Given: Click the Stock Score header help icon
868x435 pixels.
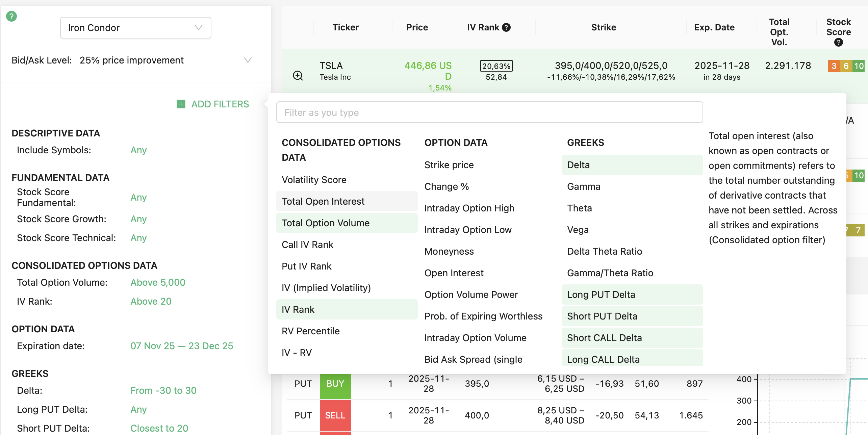Looking at the screenshot, I should [x=838, y=42].
